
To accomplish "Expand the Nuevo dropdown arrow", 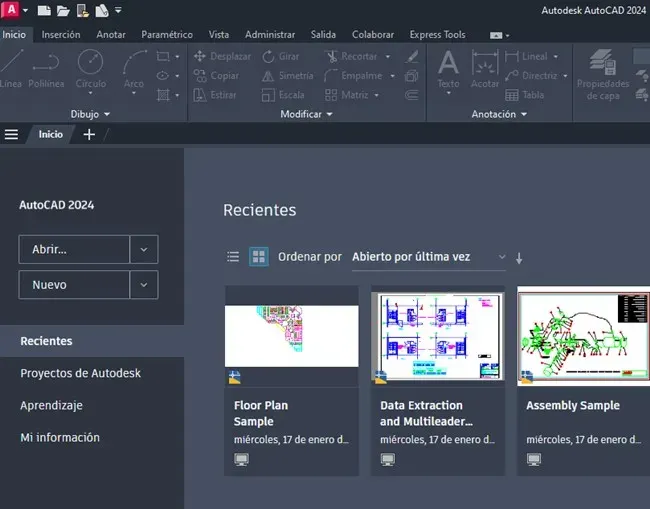I will click(144, 285).
